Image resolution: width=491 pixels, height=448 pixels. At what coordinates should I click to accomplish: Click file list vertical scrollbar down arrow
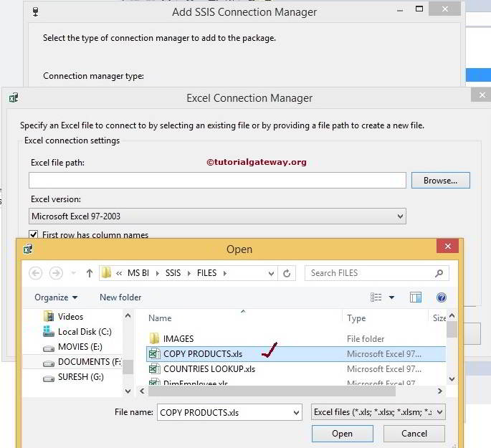[452, 379]
